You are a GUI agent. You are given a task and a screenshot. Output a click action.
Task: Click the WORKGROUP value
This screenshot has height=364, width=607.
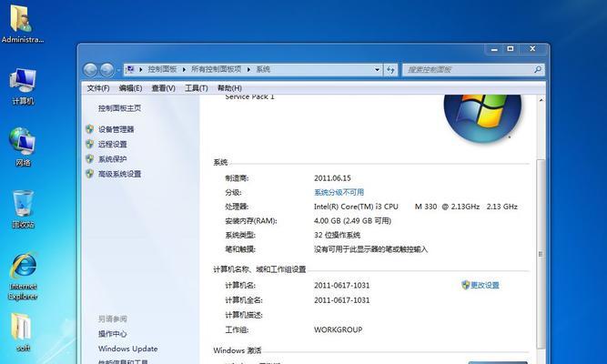pos(338,329)
